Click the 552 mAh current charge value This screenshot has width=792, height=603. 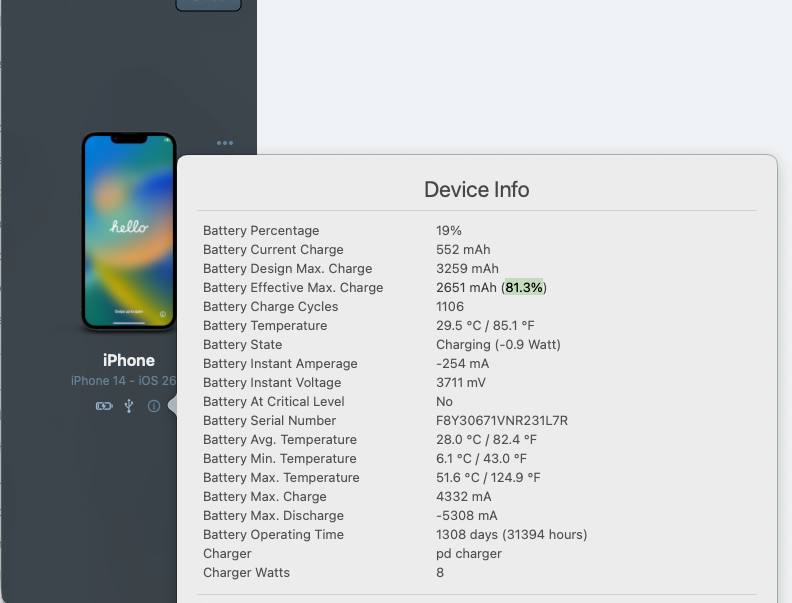pyautogui.click(x=463, y=249)
